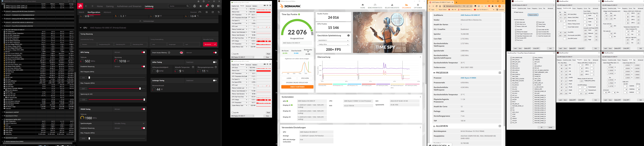Image resolution: width=644 pixels, height=146 pixels.
Task: Toggle Smart Access Memory switch
Action: click(215, 53)
